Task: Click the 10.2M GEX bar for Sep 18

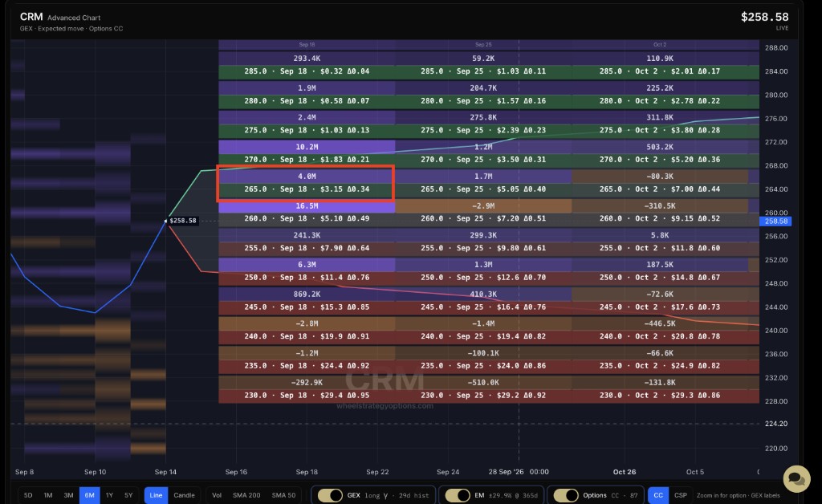Action: point(307,147)
